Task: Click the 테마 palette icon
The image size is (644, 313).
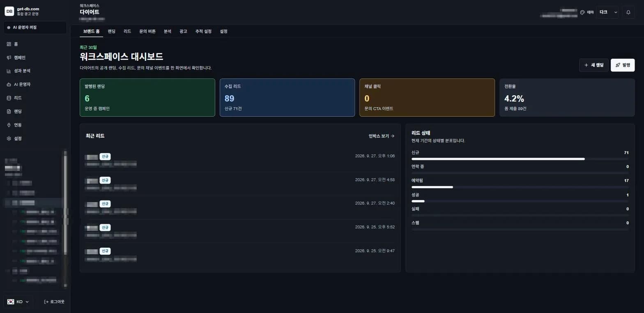Action: [582, 12]
